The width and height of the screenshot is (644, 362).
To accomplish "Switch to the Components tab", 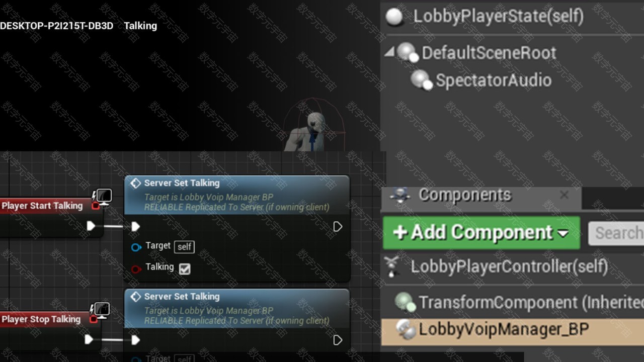I will point(465,195).
